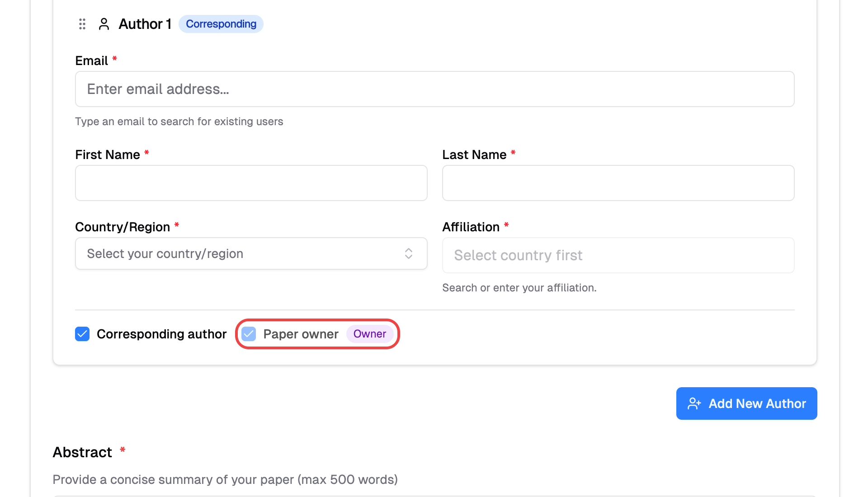
Task: Click the add-user icon in Add New Author
Action: [x=694, y=403]
